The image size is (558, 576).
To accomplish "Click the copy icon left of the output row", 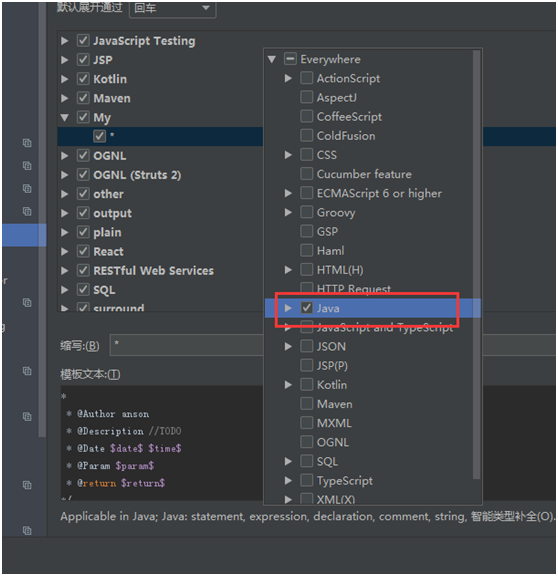I will pyautogui.click(x=27, y=211).
